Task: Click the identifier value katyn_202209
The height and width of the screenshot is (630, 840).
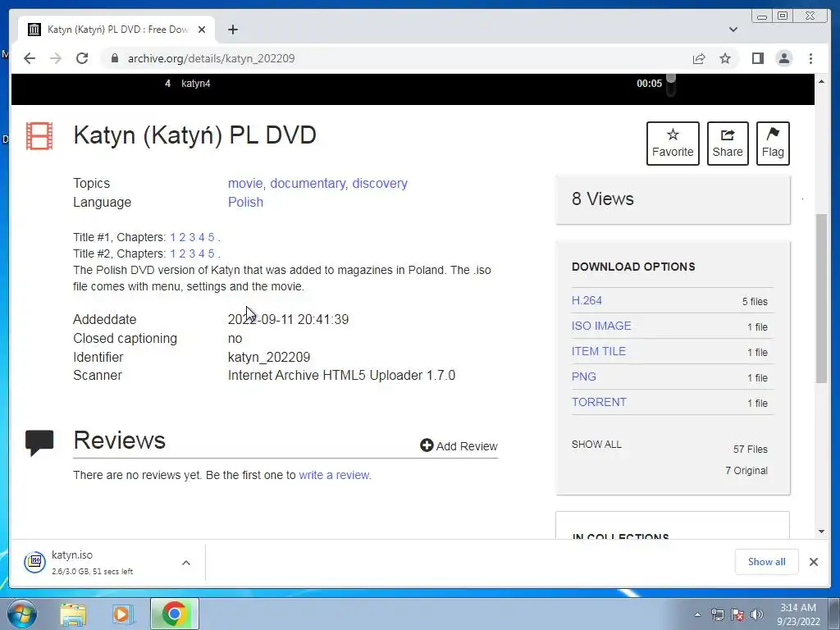Action: pyautogui.click(x=269, y=358)
